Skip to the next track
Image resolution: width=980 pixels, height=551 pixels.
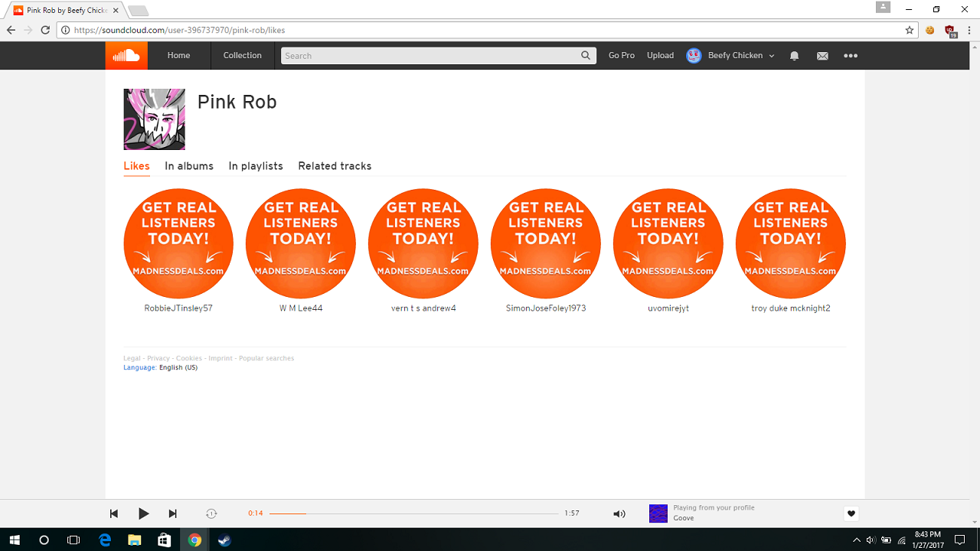point(172,514)
